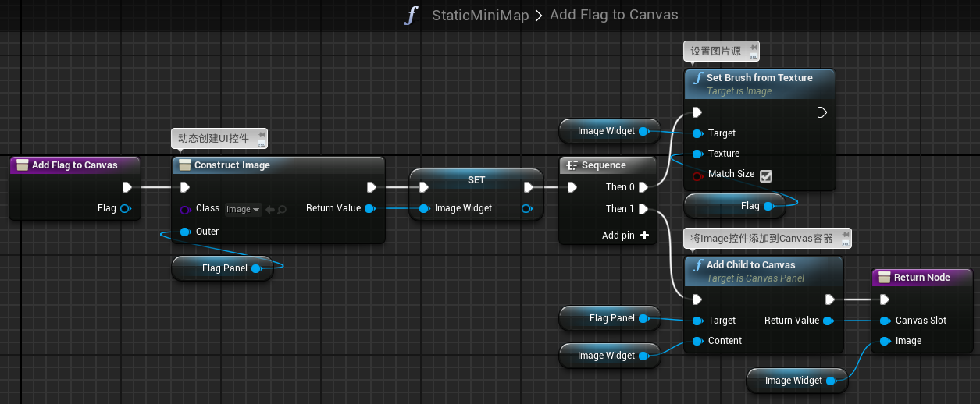This screenshot has width=980, height=404.
Task: Click the Image Widget input pin on SET
Action: coord(424,208)
